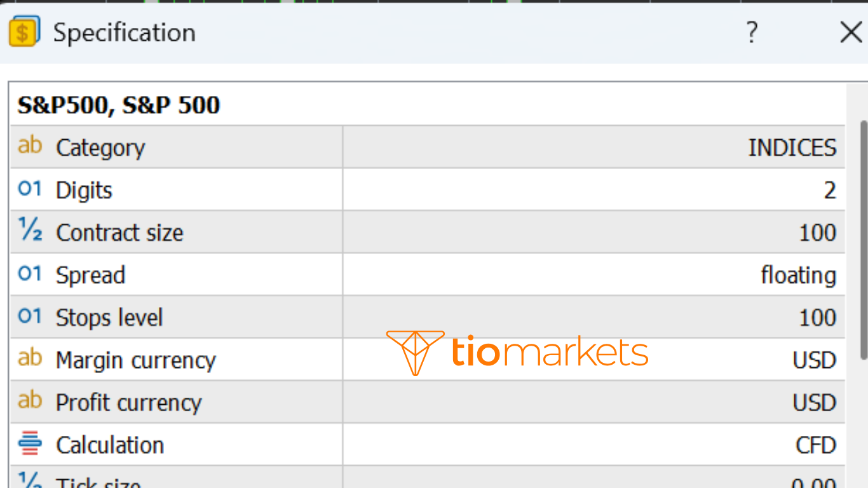Viewport: 868px width, 488px height.
Task: Click the ab icon beside Profit currency
Action: click(29, 402)
